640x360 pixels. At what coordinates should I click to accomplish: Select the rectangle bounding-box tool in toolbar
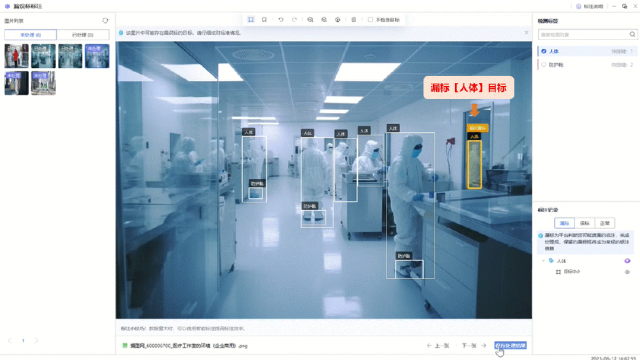(x=251, y=20)
